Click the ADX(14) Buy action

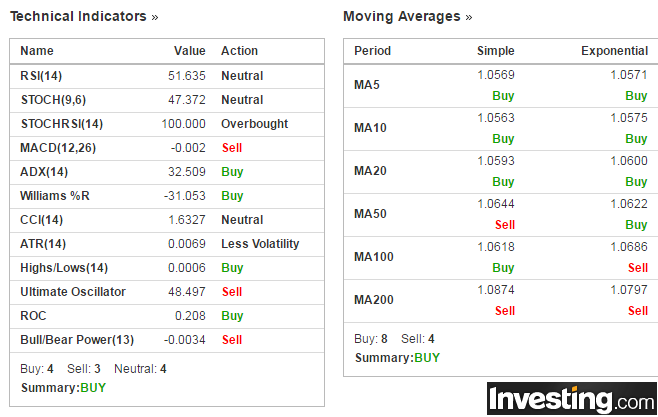[232, 172]
